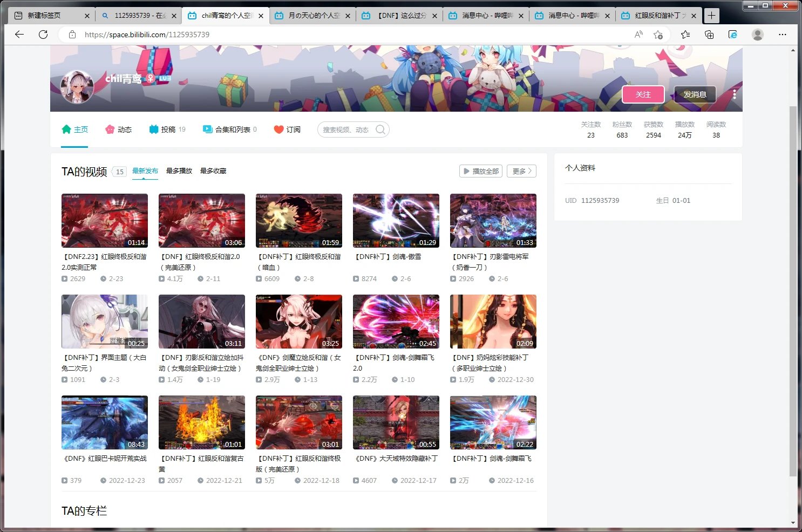Reload the page with the refresh icon
Image resolution: width=802 pixels, height=532 pixels.
[43, 35]
